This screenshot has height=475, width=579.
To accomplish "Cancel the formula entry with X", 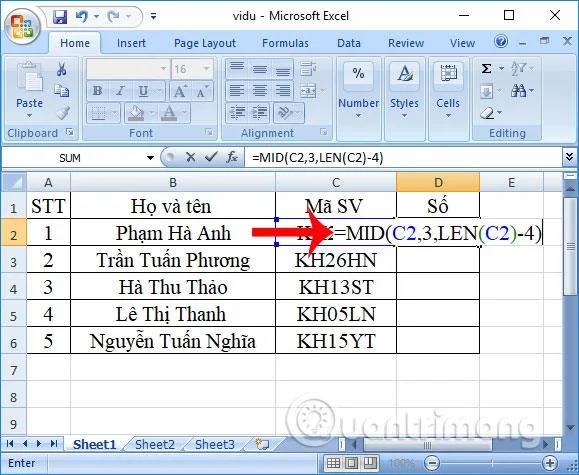I will 191,157.
